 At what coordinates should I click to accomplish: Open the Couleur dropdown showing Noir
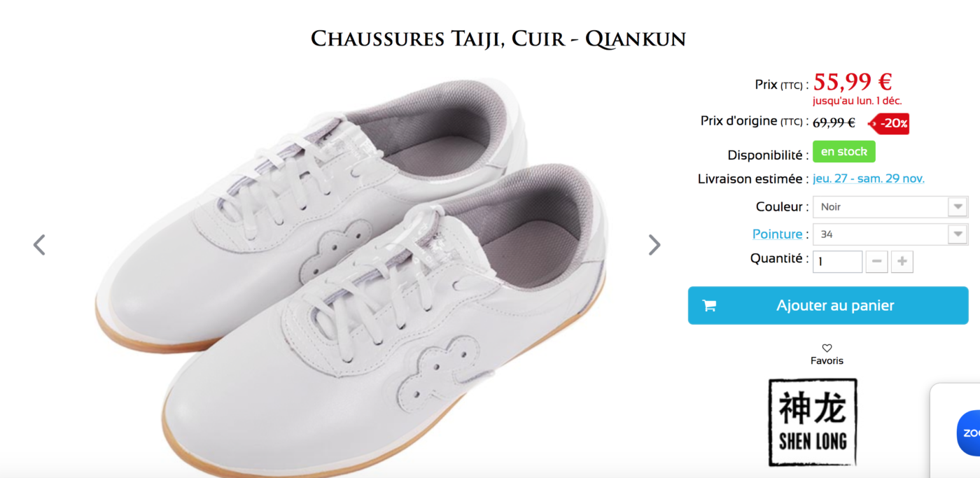click(890, 207)
